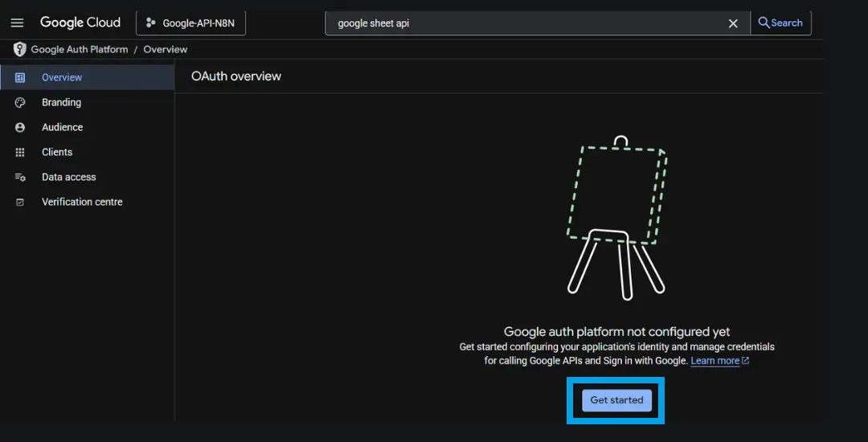Click the Get started button
868x442 pixels.
click(616, 400)
